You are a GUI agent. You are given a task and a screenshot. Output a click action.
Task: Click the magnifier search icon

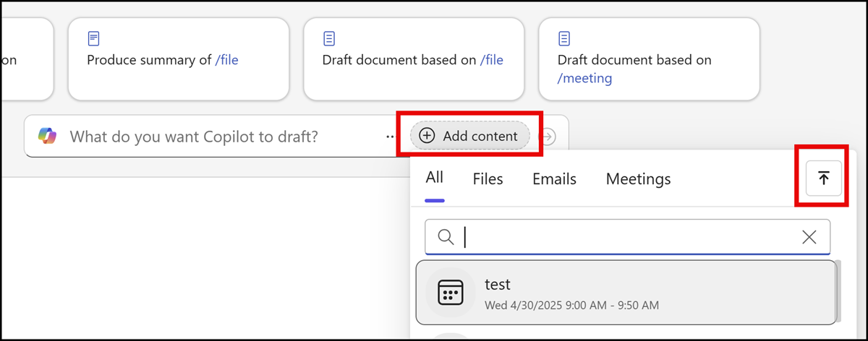click(446, 237)
